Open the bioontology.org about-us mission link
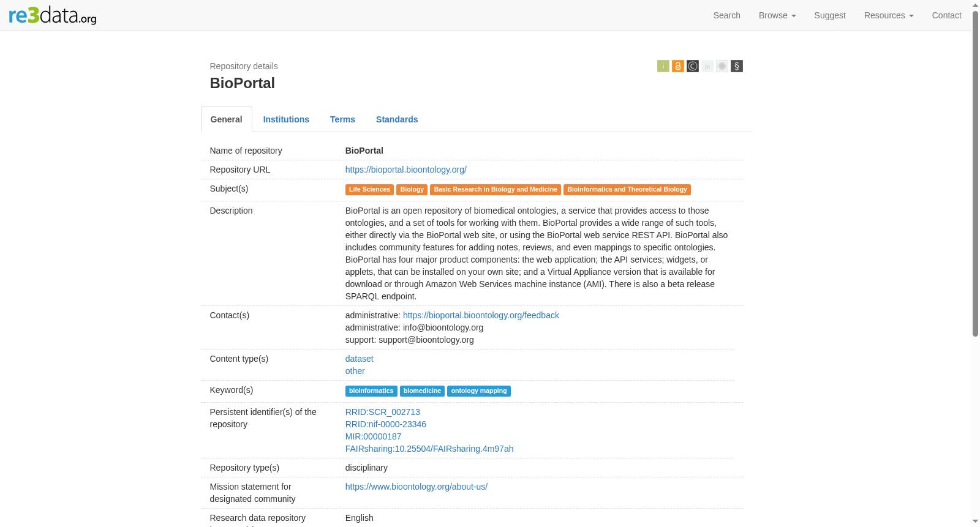Viewport: 980px width, 527px height. click(x=417, y=487)
